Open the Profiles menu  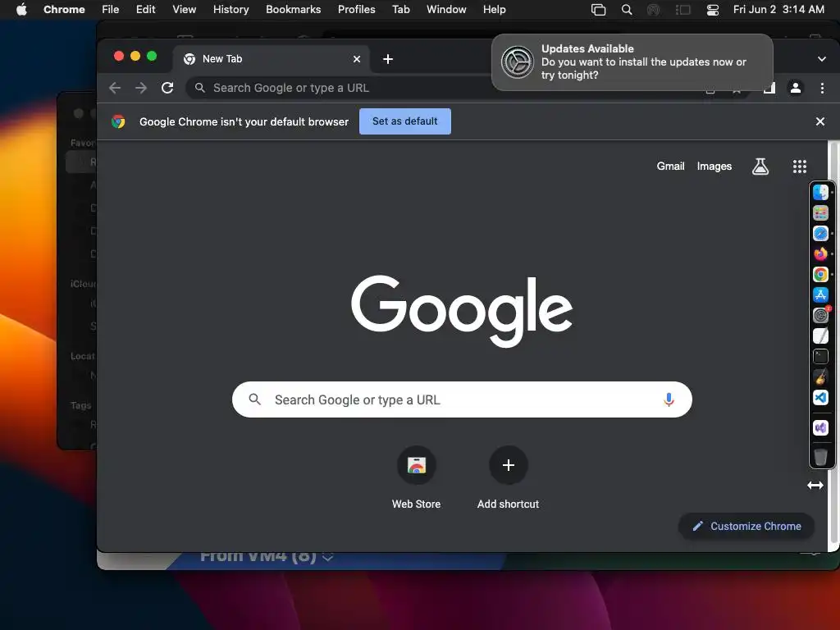pyautogui.click(x=356, y=10)
